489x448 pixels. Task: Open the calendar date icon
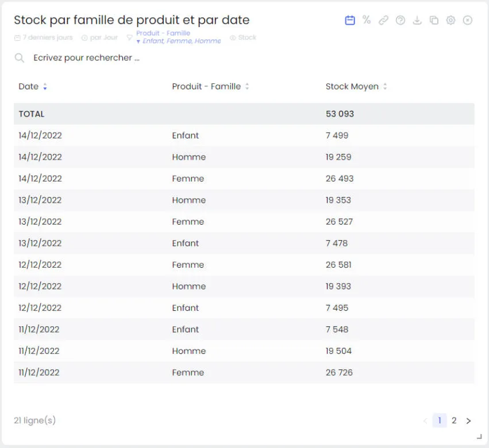click(349, 20)
